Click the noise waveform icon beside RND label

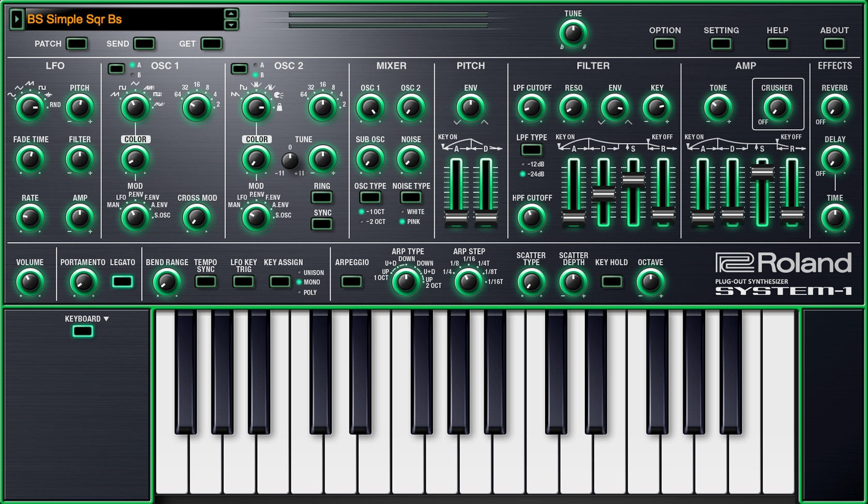pos(48,95)
